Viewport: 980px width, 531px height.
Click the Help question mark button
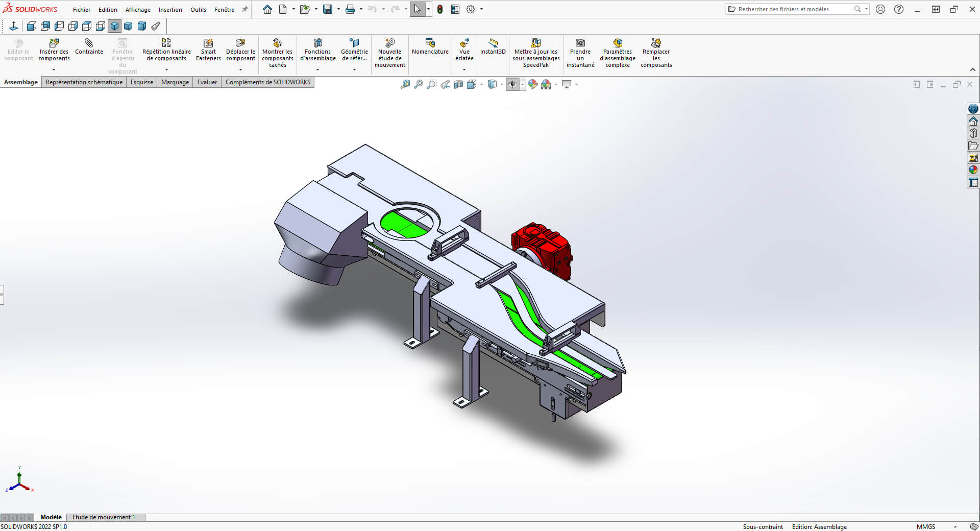[x=899, y=9]
